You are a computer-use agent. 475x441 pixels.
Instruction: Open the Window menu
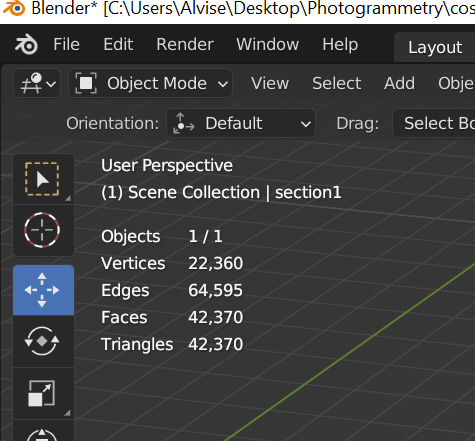pyautogui.click(x=267, y=44)
